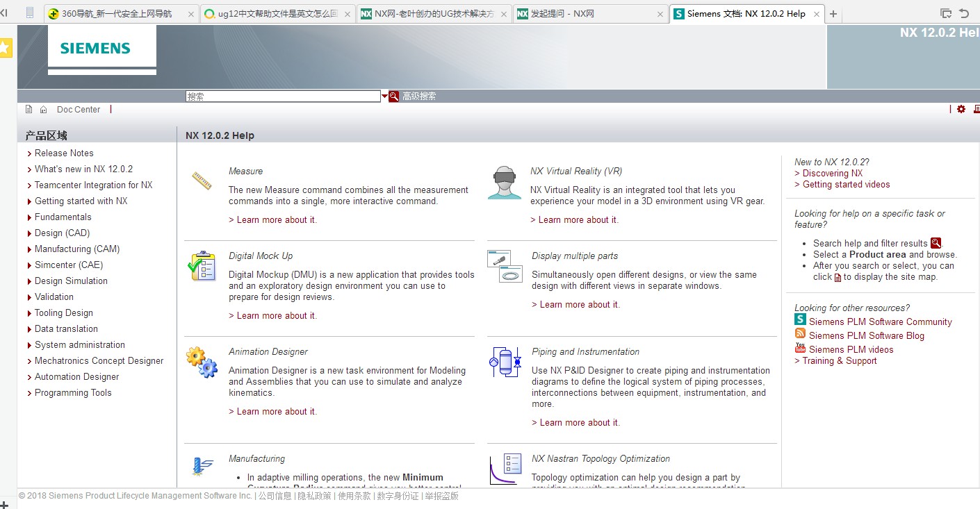The height and width of the screenshot is (509, 980).
Task: Switch to NX网-老叶创办的UG技术 tab
Action: [434, 14]
